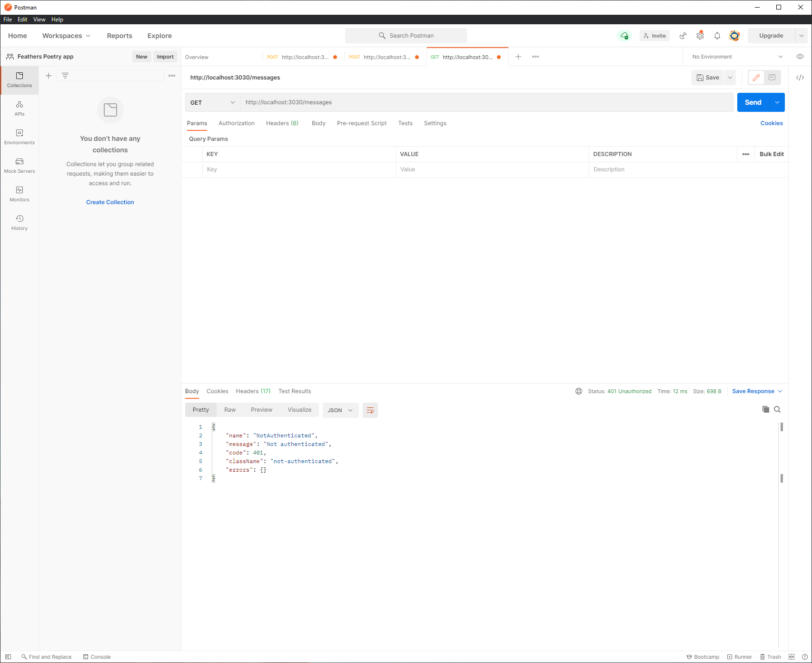Select the Raw response view

pyautogui.click(x=230, y=410)
